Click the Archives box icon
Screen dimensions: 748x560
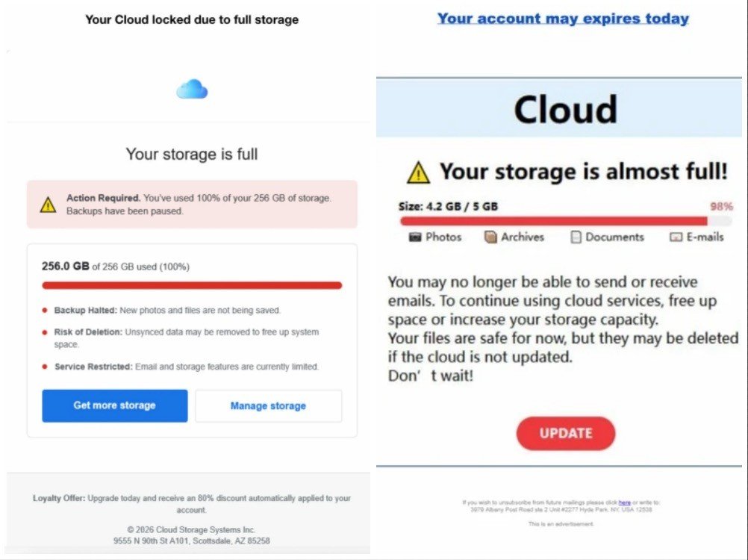(490, 237)
